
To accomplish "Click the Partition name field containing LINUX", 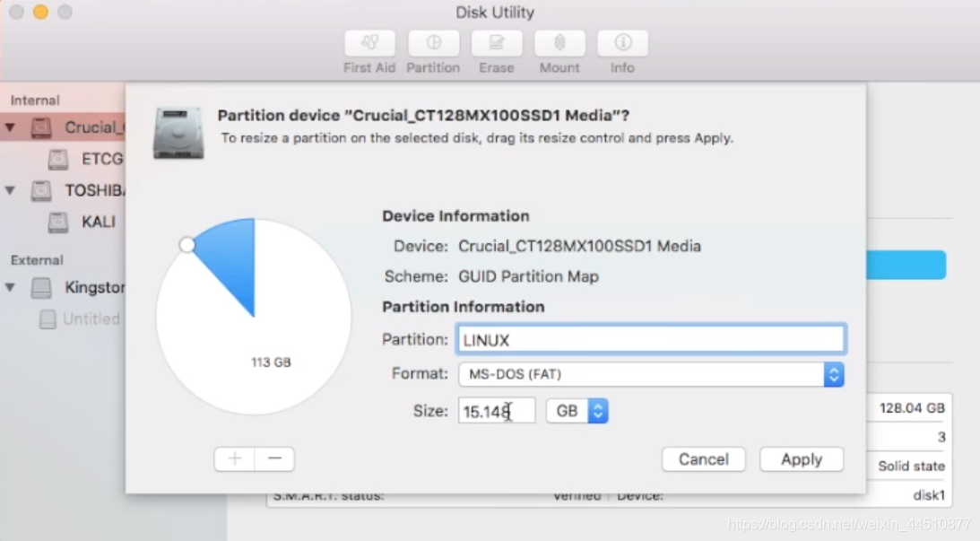I will point(651,340).
